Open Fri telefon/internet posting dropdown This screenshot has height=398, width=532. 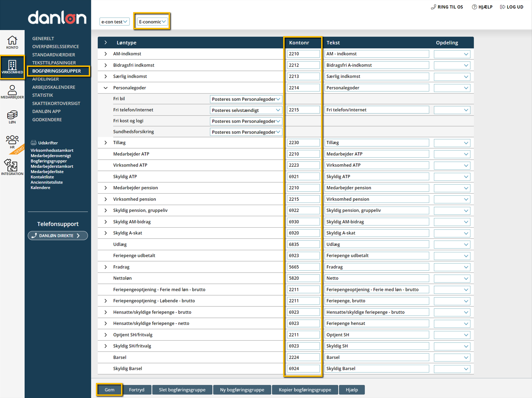point(246,110)
